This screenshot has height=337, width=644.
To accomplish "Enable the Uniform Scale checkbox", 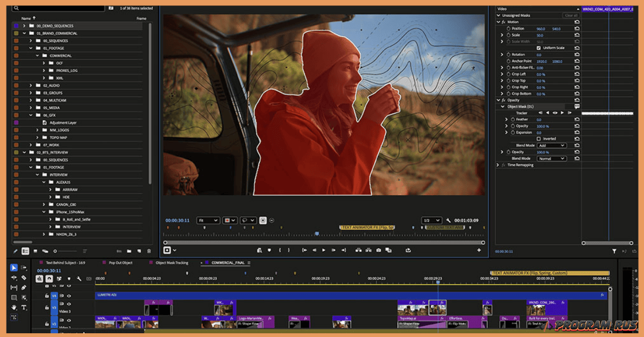I will tap(538, 48).
